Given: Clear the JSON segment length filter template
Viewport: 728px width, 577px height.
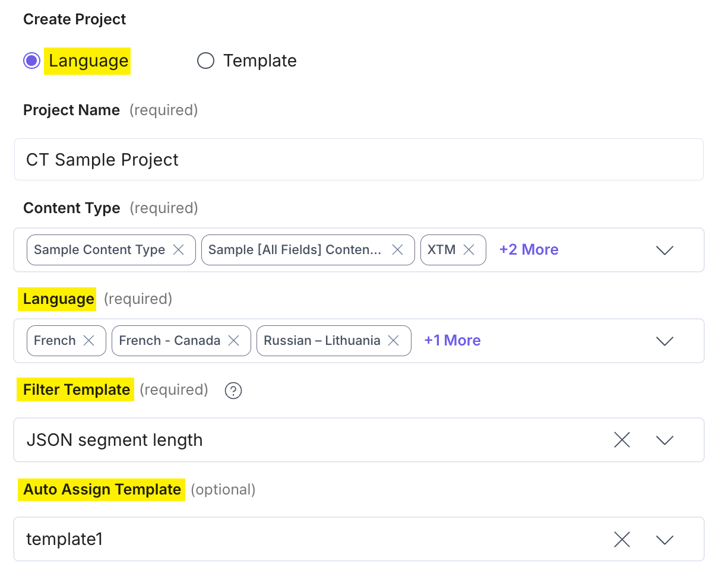Looking at the screenshot, I should tap(622, 439).
